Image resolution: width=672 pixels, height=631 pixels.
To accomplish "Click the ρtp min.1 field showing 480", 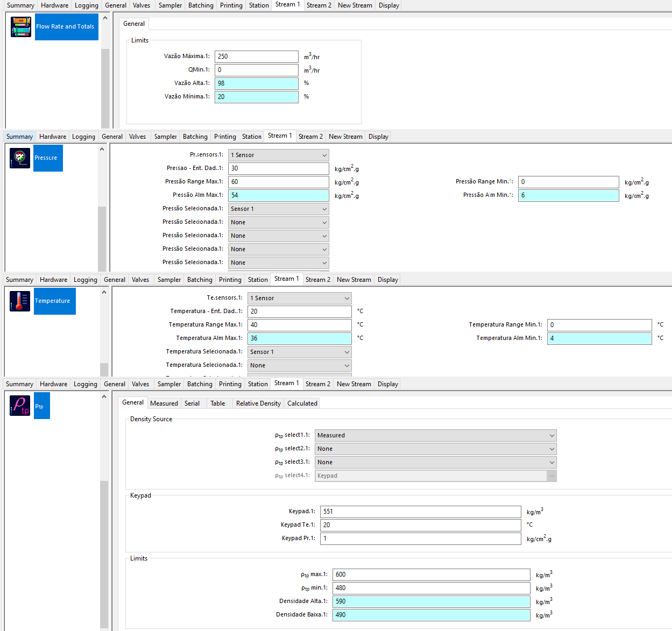I will coord(432,588).
